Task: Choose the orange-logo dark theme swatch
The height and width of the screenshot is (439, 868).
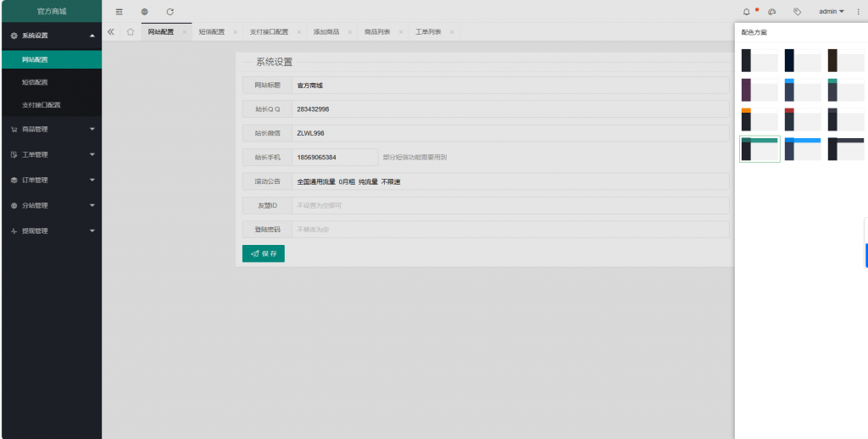Action: 759,119
